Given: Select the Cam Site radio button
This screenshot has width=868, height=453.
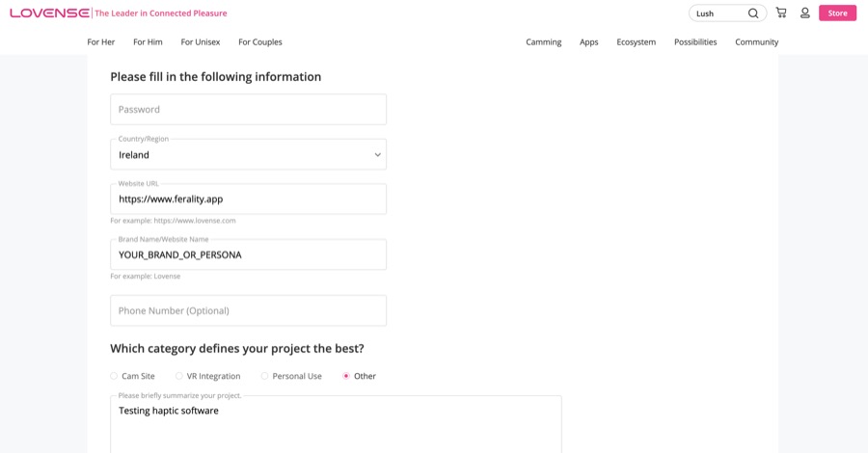Looking at the screenshot, I should (x=114, y=376).
